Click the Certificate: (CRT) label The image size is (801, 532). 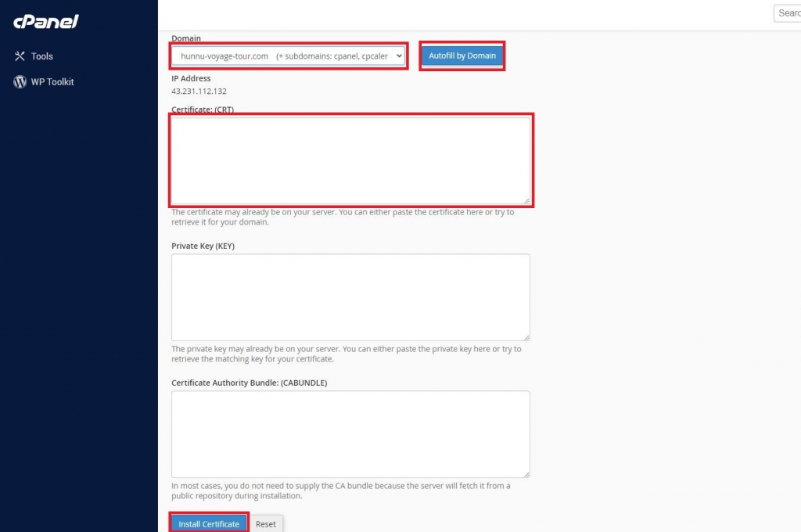[x=203, y=110]
